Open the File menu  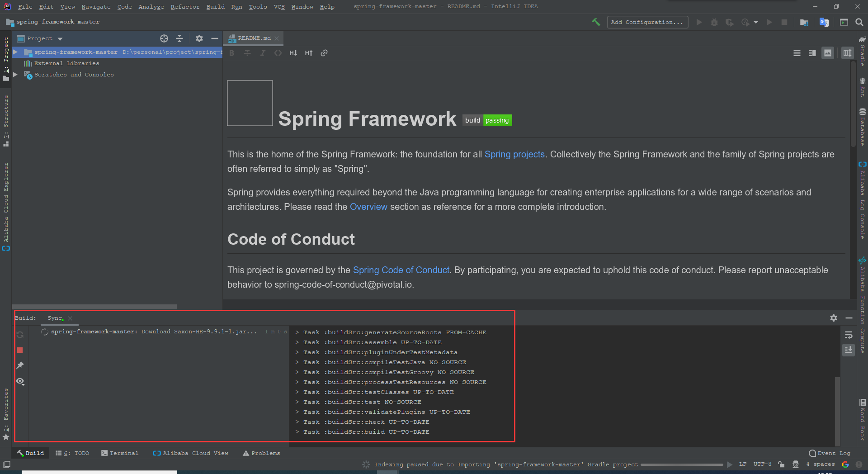pyautogui.click(x=25, y=6)
